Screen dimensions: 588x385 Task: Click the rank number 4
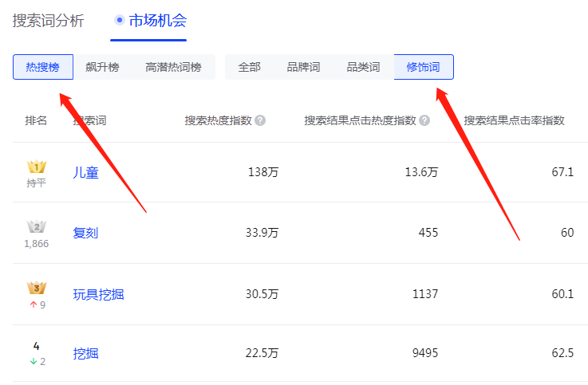point(37,346)
